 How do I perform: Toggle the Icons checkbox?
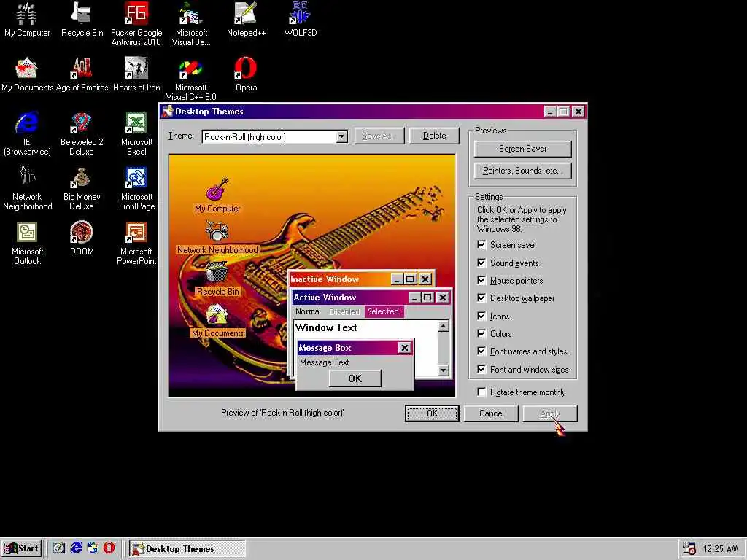tap(481, 316)
